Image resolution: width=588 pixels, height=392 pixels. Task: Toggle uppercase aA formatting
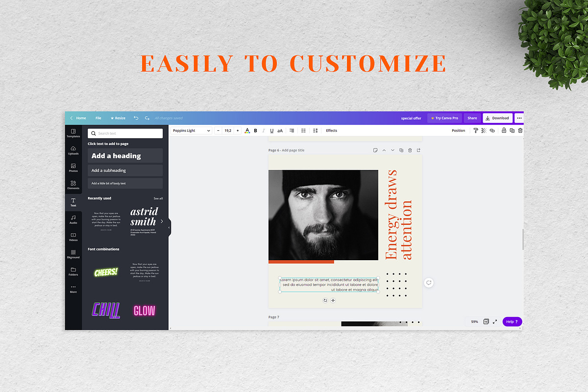click(280, 131)
